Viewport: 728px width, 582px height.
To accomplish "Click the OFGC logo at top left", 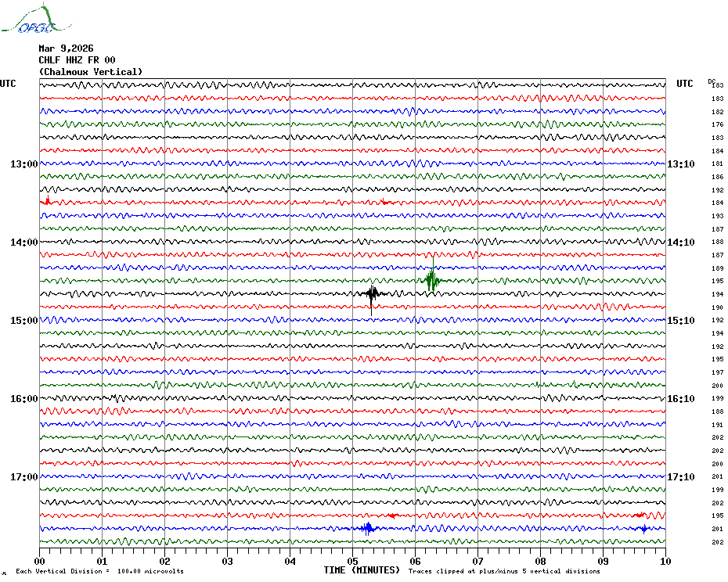I will coord(36,19).
